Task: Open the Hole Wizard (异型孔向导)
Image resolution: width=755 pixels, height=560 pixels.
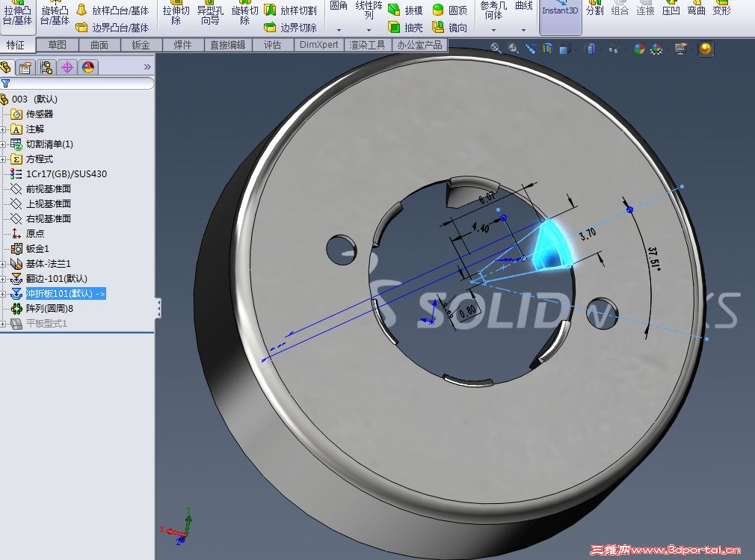Action: click(x=210, y=14)
